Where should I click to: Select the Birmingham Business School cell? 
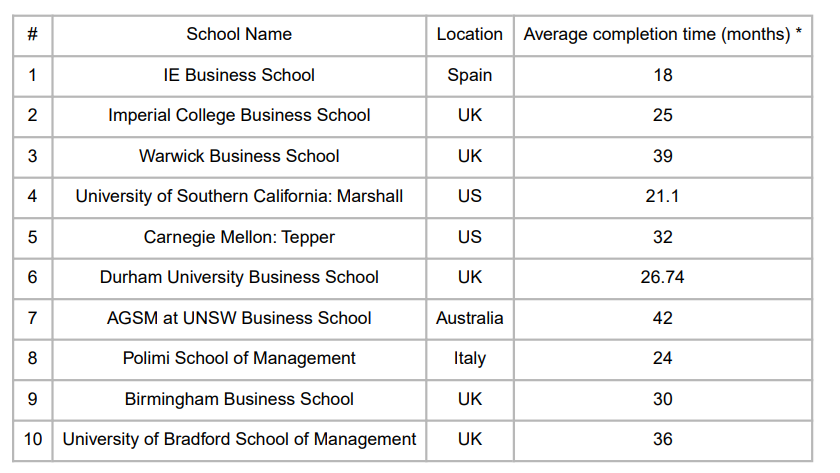239,400
